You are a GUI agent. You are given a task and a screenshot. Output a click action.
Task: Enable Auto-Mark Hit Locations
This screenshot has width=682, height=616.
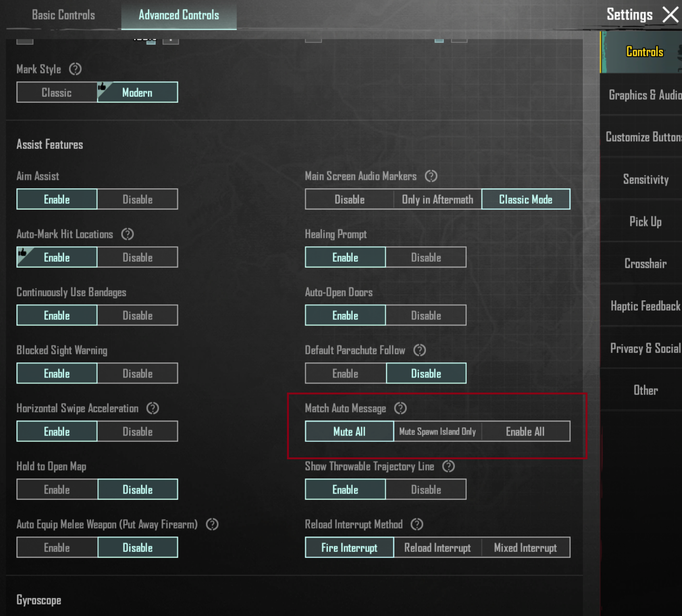click(57, 257)
